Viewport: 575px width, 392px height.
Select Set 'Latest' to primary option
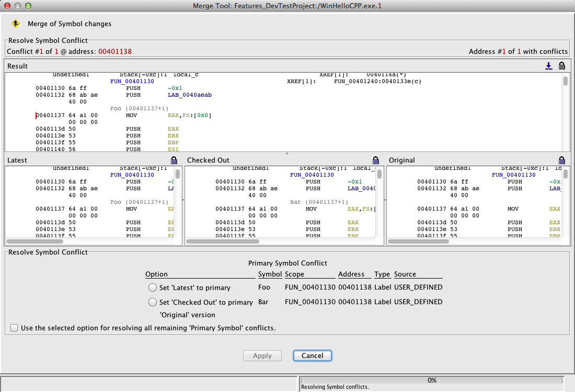pyautogui.click(x=153, y=287)
